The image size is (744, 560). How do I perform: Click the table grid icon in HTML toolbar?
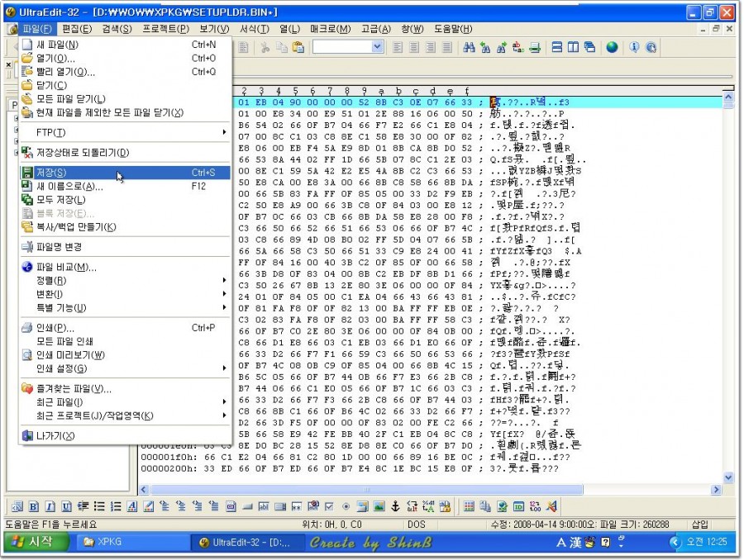pos(469,506)
